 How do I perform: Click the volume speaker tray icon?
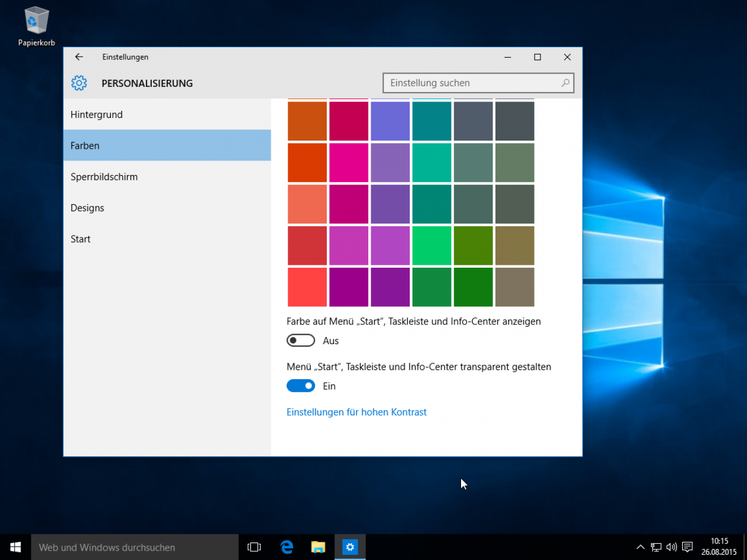[672, 547]
